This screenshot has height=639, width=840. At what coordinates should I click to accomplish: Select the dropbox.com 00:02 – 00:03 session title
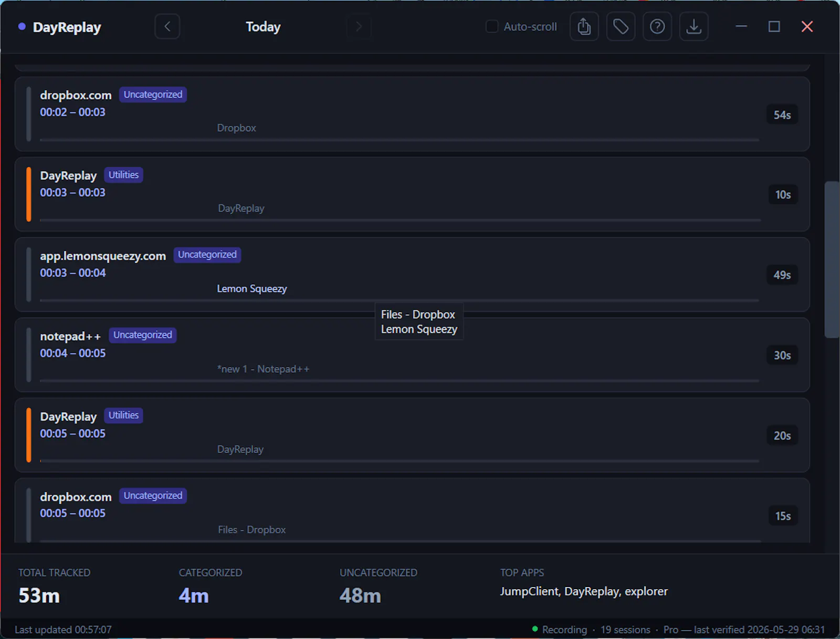(x=76, y=95)
